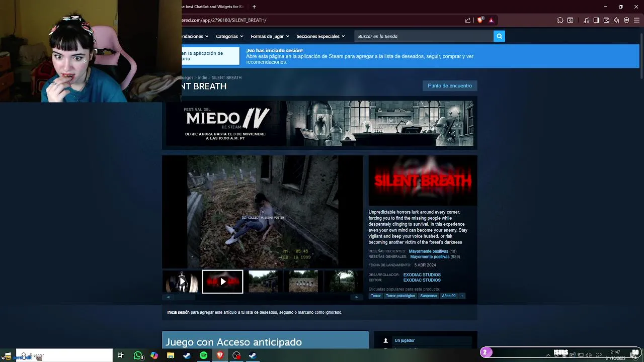Open the first Steam icon in the taskbar
644x362 pixels.
[x=187, y=355]
